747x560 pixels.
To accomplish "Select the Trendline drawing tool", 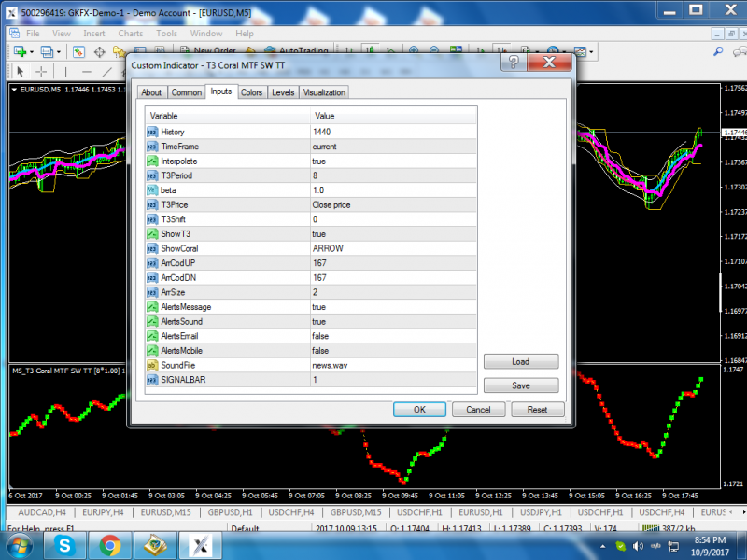I will (107, 72).
